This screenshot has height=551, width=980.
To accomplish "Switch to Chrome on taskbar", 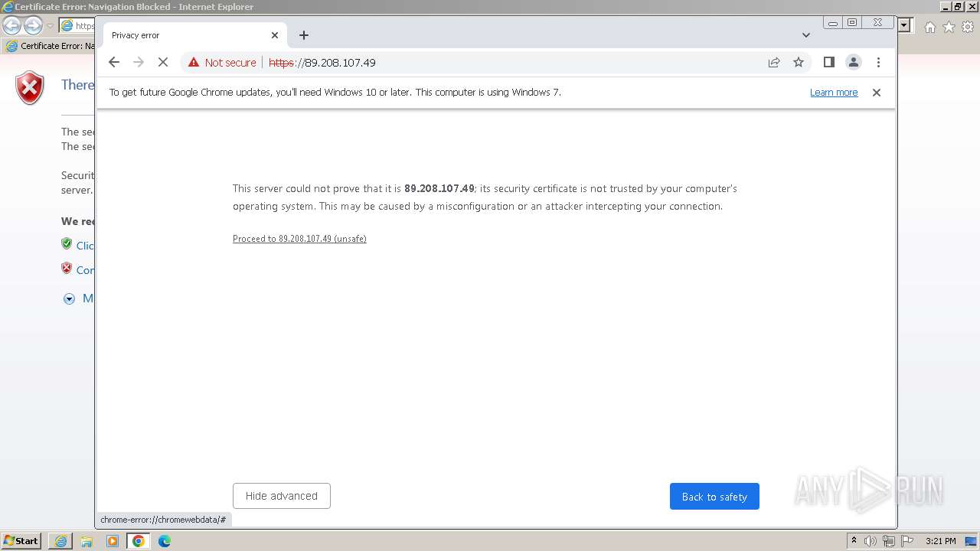I will click(x=139, y=541).
